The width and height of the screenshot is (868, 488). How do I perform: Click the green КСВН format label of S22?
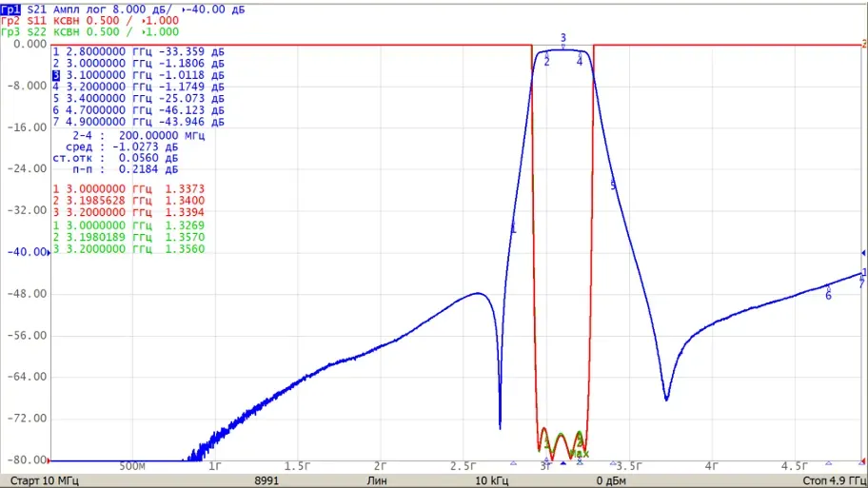coord(67,31)
